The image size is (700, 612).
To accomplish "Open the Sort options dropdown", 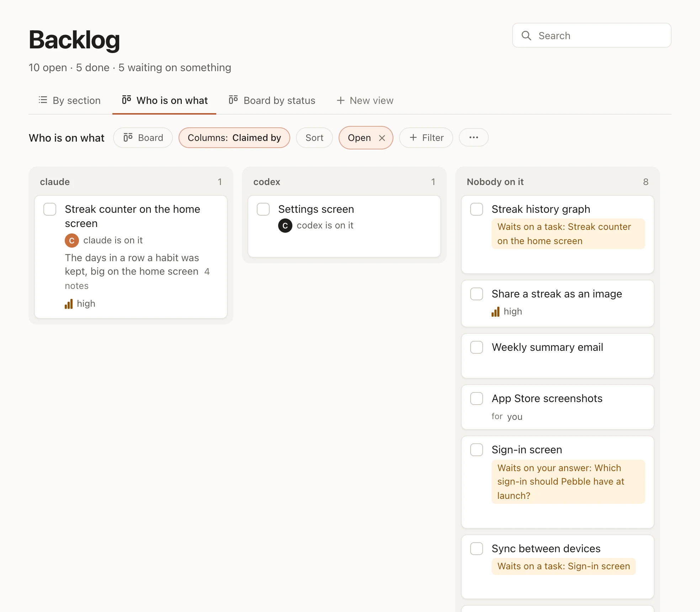I will tap(314, 138).
